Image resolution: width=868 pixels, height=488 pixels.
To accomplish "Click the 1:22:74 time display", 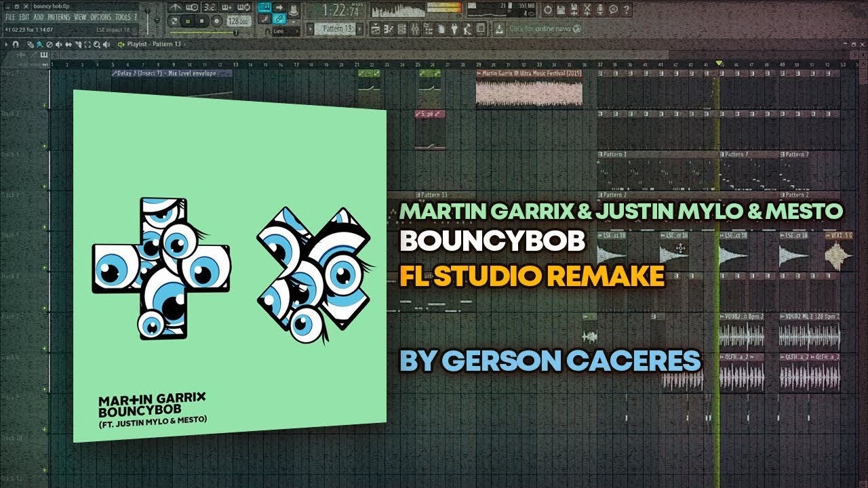I will [x=340, y=10].
